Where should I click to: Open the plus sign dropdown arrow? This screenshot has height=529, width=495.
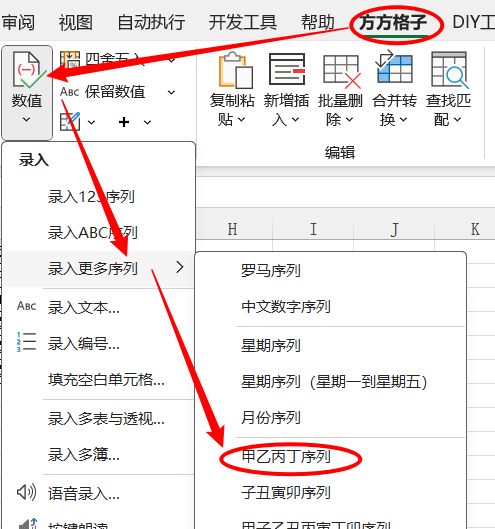click(147, 122)
